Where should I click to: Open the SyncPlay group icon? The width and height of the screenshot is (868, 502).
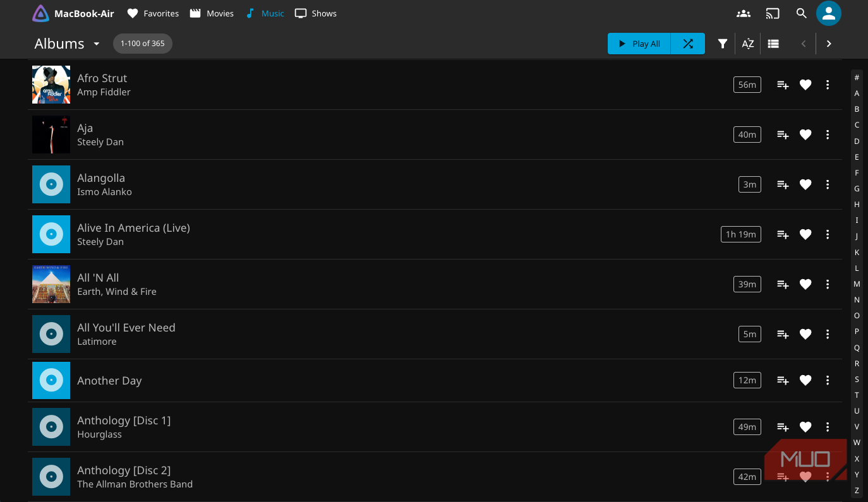[744, 13]
